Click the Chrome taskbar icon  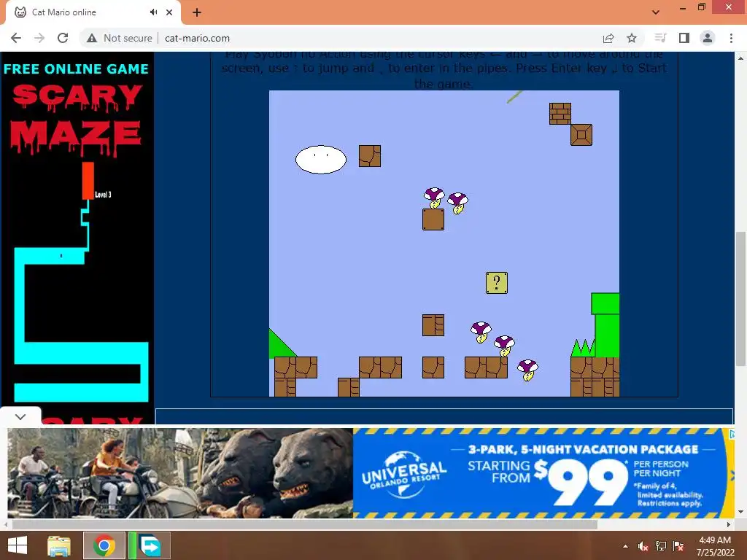(104, 545)
